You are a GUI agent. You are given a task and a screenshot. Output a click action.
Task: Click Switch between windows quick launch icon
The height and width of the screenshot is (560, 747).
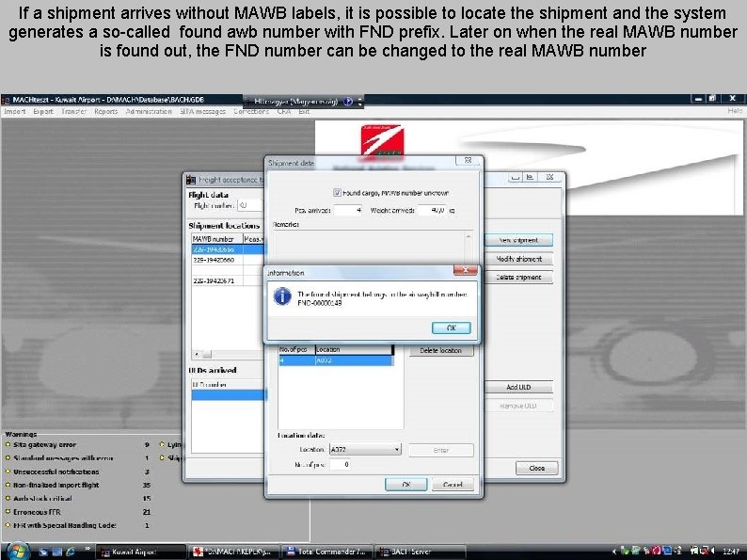[x=57, y=552]
